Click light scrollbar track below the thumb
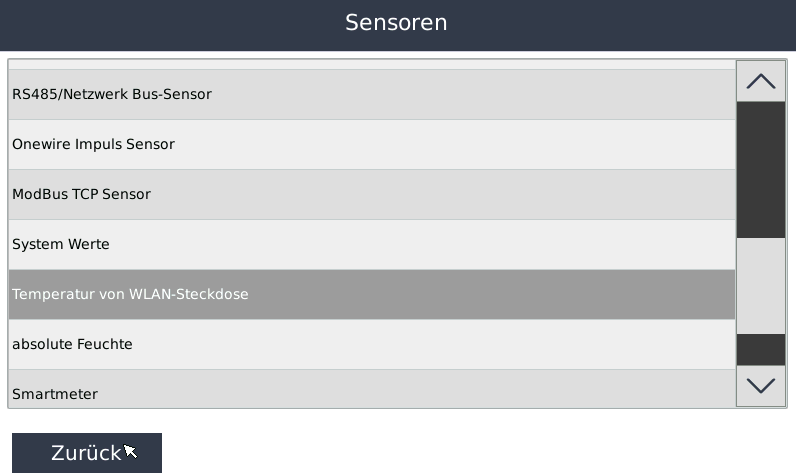Viewport: 796px width, 476px height. 760,285
